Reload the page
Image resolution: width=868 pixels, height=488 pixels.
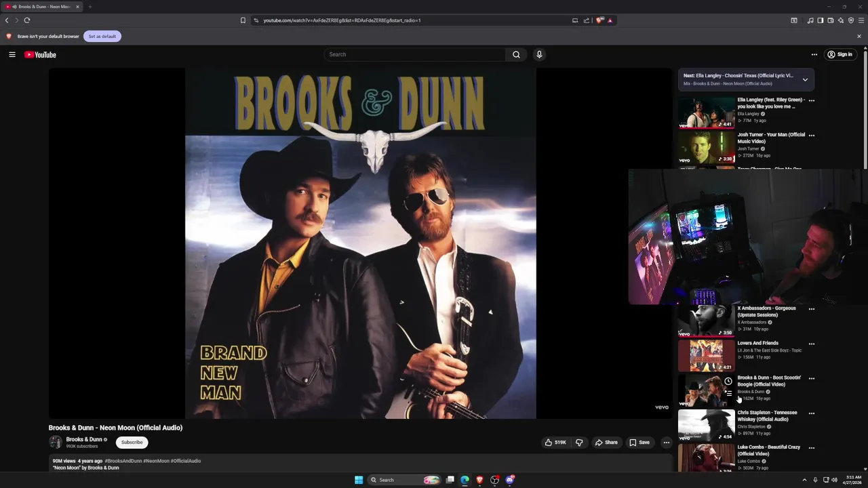pos(27,20)
